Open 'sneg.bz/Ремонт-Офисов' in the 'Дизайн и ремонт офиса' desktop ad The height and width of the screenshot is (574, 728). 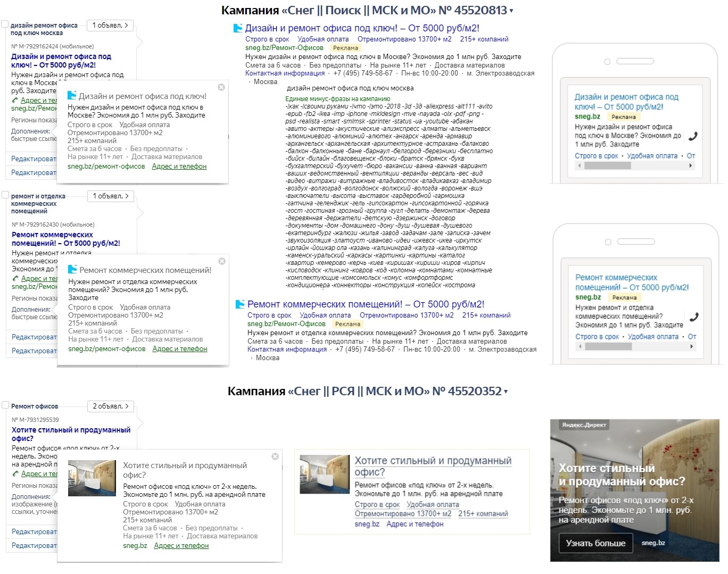click(x=284, y=48)
